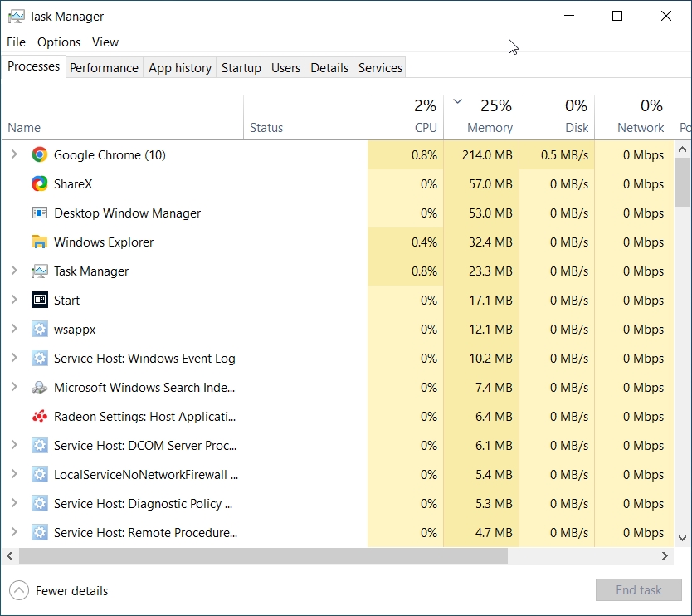Expand the Service Host: Windows Event Log entry
This screenshot has width=692, height=616.
tap(13, 358)
